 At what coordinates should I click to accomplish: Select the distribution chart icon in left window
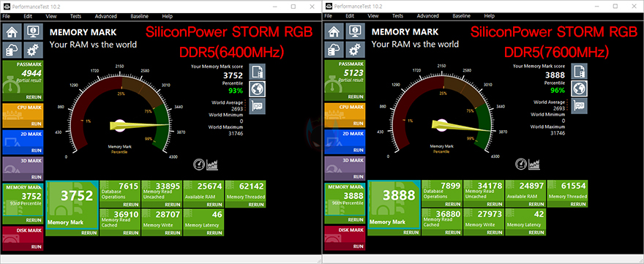[213, 165]
